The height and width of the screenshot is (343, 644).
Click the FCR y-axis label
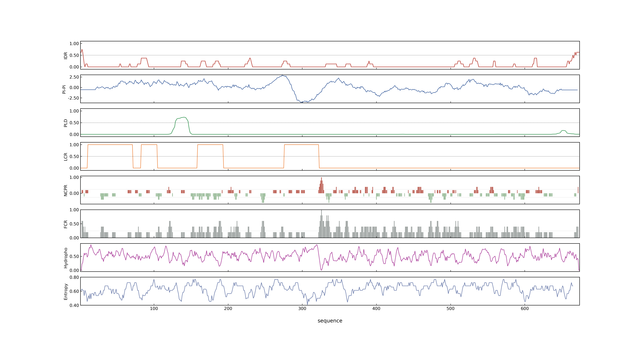pyautogui.click(x=66, y=224)
